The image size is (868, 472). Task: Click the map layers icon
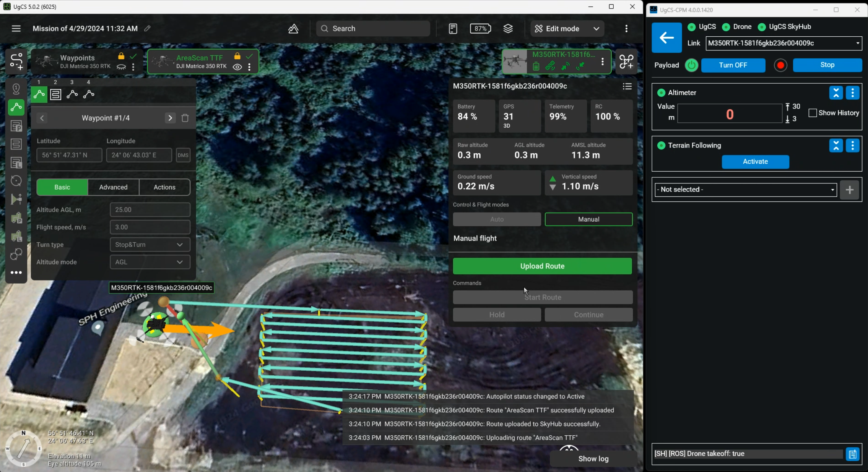click(x=508, y=29)
